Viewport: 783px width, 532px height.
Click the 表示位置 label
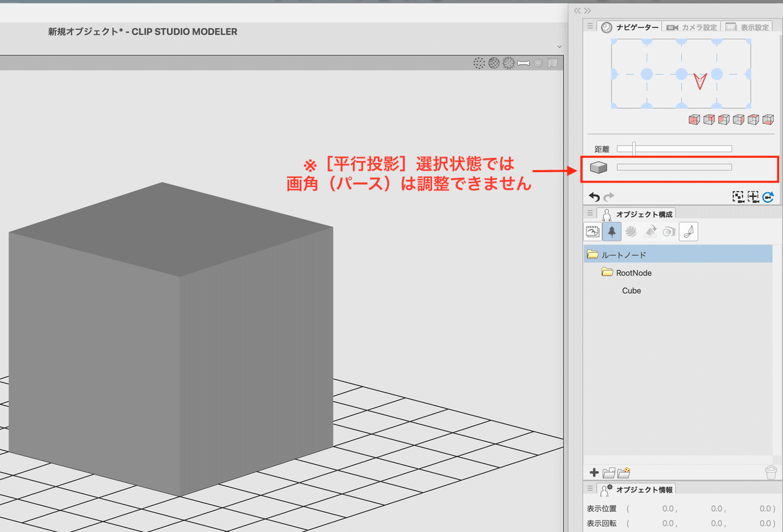[602, 509]
